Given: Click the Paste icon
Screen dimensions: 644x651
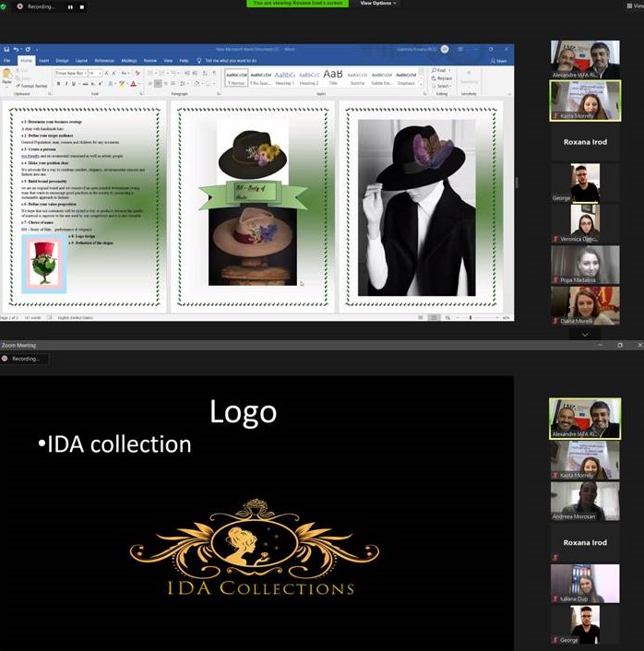Looking at the screenshot, I should [x=7, y=75].
